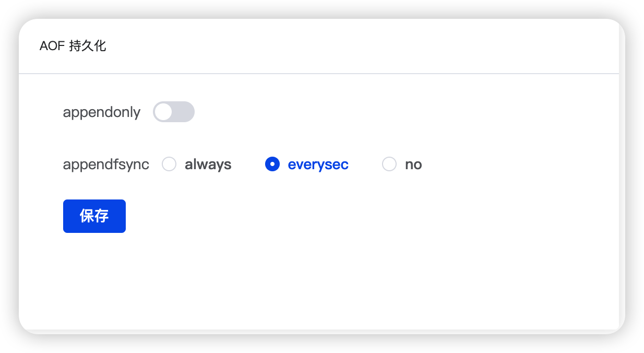Viewport: 644px width, 353px height.
Task: Click the "AOF 持久化" card title
Action: pos(73,46)
